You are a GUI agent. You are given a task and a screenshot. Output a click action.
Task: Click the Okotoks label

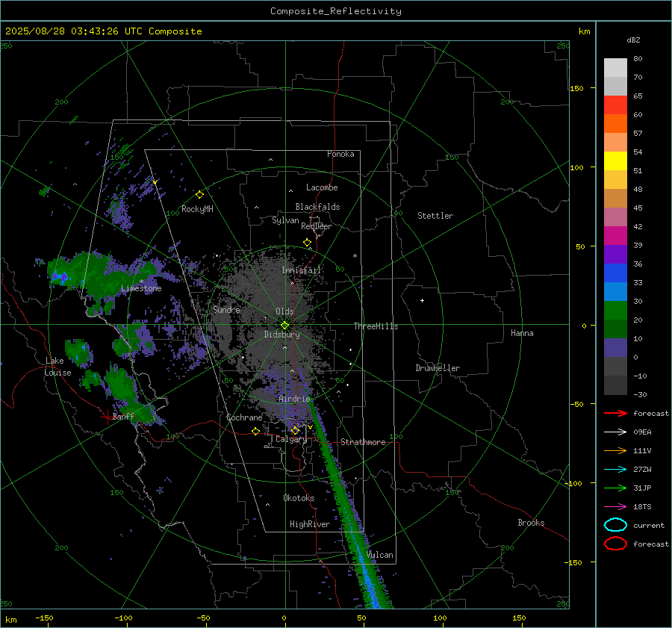[299, 498]
